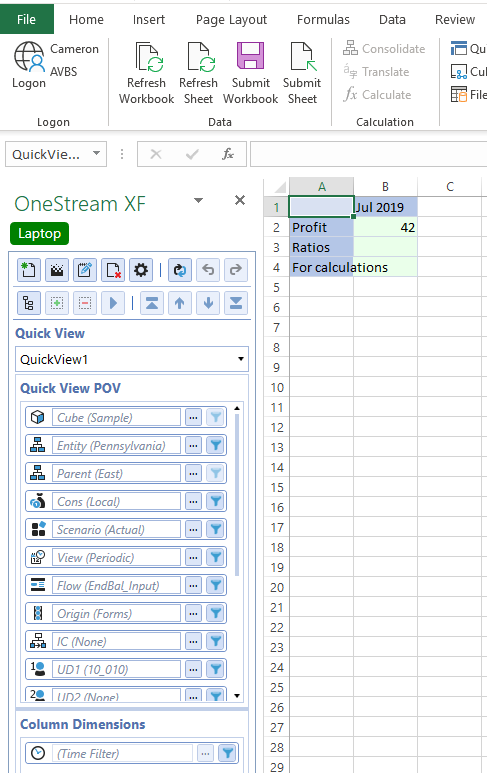Open UD1 (10_010) ellipsis selector
Screen dimensions: 487x773
click(x=193, y=669)
